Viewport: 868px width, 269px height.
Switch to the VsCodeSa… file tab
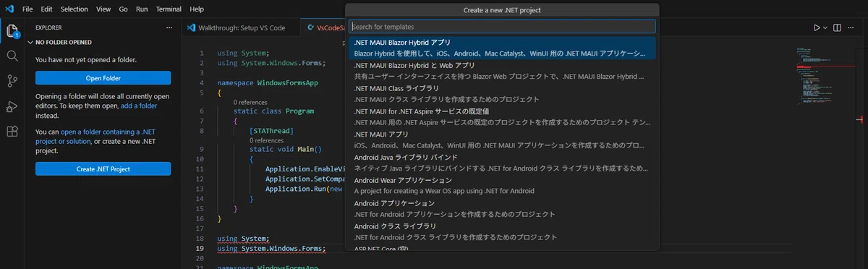click(x=323, y=27)
